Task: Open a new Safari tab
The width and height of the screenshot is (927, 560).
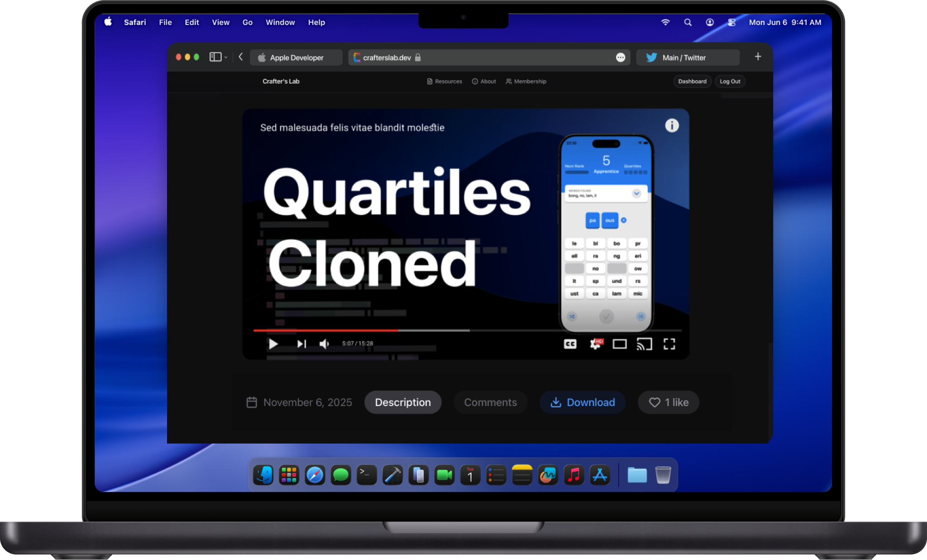Action: click(758, 57)
